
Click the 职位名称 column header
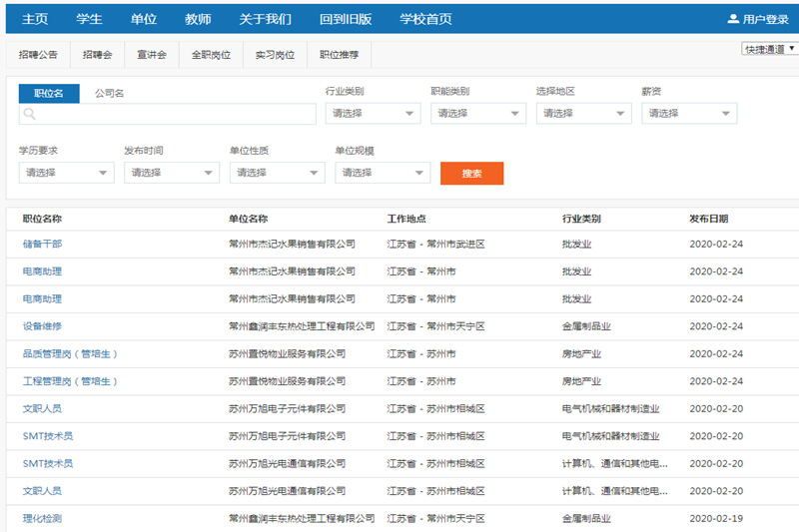tap(42, 219)
